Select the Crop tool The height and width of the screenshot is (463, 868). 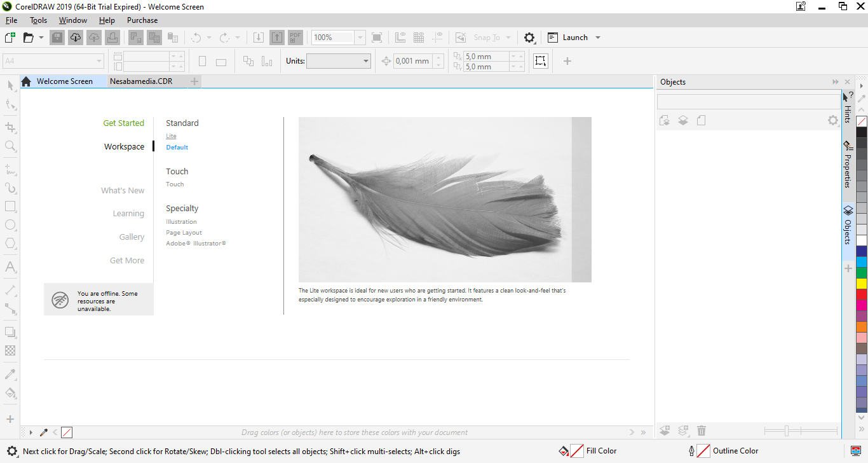click(10, 127)
